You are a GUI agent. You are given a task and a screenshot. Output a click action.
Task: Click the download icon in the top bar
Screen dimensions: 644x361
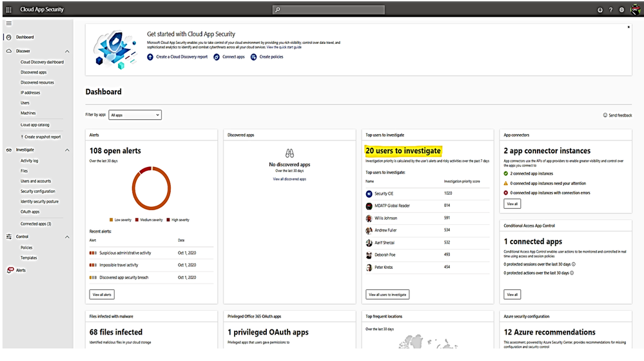(600, 10)
